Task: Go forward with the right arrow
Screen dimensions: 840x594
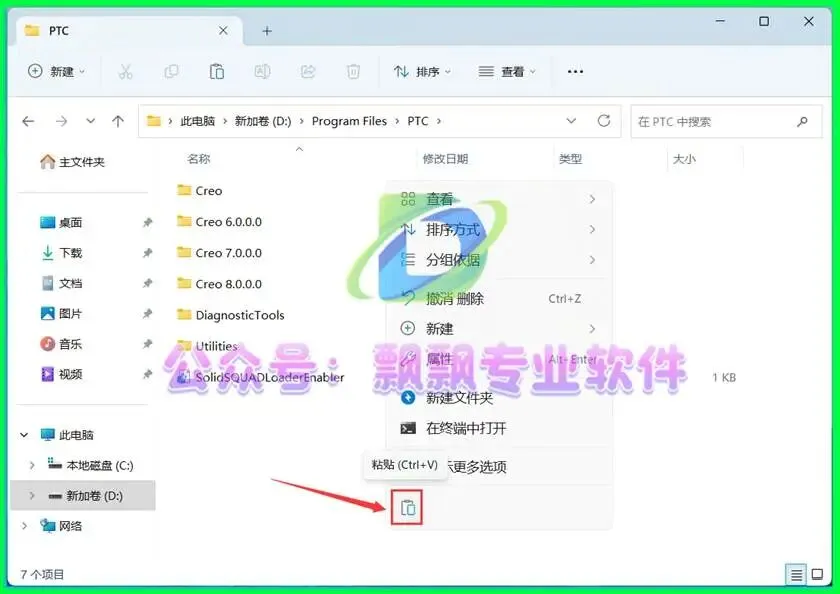Action: [62, 122]
